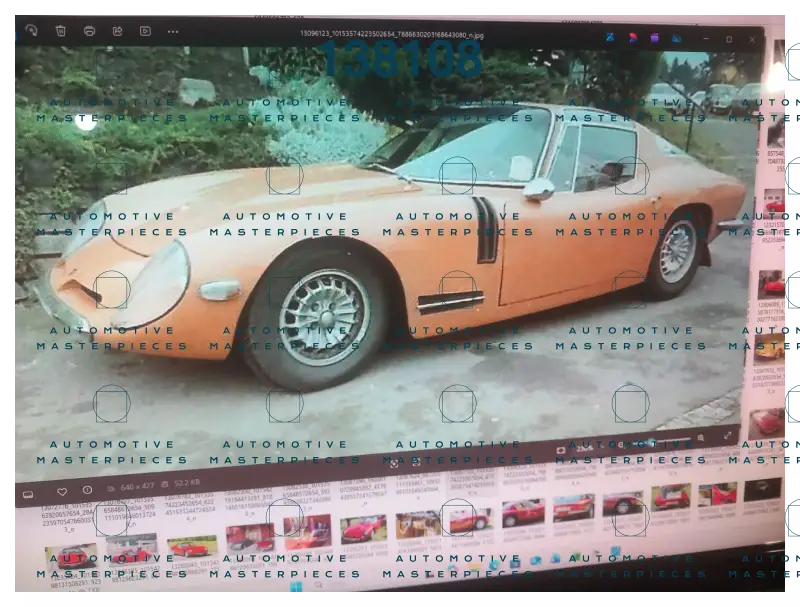Viewport: 800px width, 607px height.
Task: Rotate the photo with the Rotate icon
Action: point(31,31)
